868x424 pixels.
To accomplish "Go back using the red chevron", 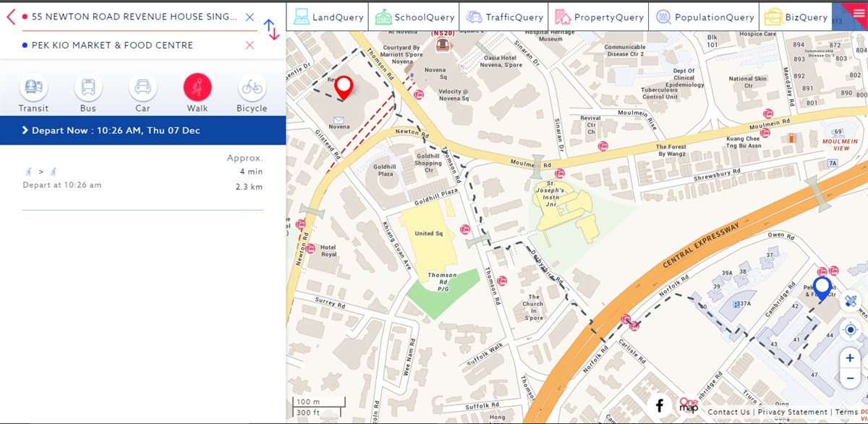I will click(10, 17).
